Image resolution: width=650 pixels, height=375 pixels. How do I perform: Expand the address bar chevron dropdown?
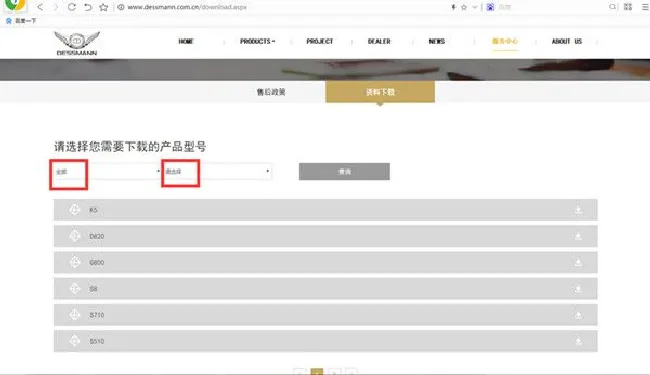(x=475, y=7)
